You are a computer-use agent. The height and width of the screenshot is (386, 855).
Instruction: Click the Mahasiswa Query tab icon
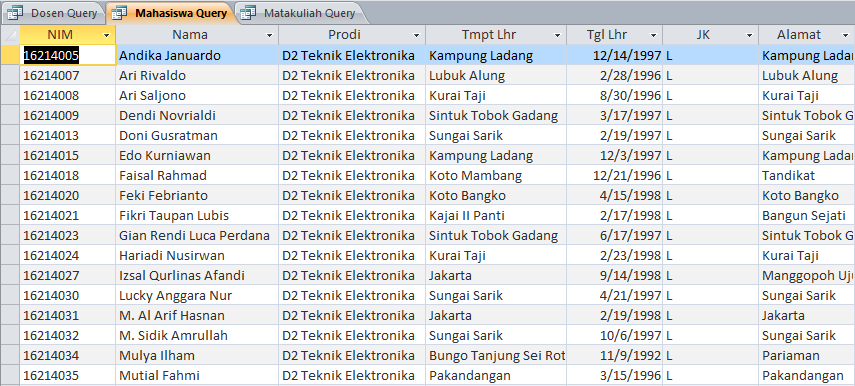click(x=119, y=13)
